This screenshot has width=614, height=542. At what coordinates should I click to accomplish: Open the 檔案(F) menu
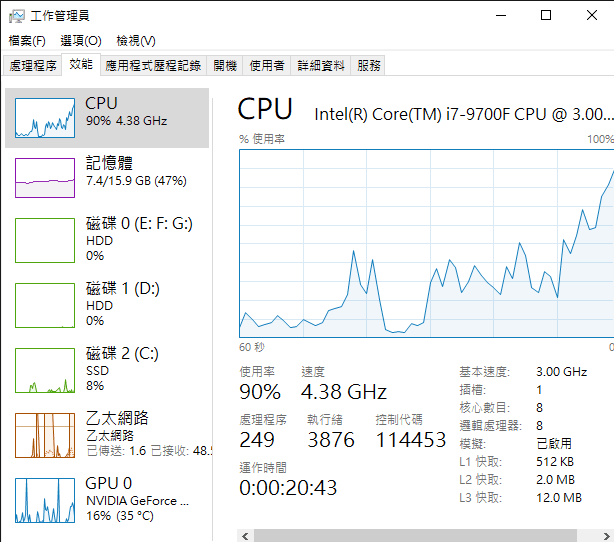(x=27, y=41)
